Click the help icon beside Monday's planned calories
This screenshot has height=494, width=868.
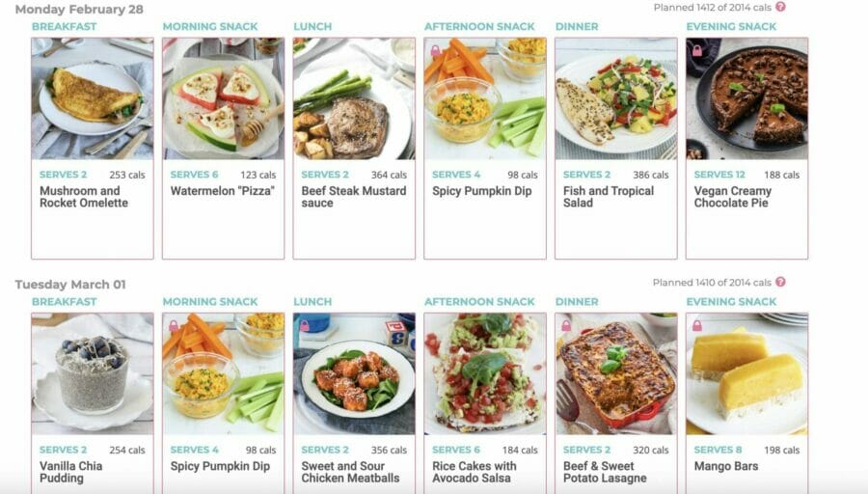click(780, 7)
